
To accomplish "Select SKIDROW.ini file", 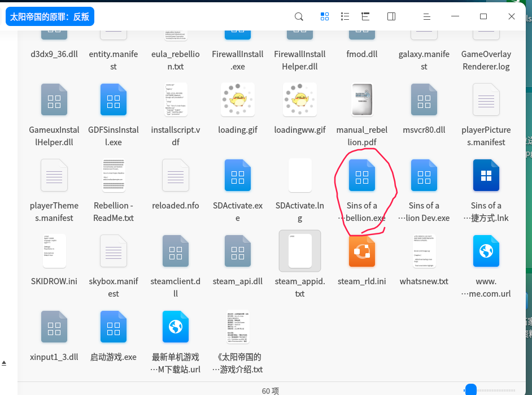I will point(54,251).
